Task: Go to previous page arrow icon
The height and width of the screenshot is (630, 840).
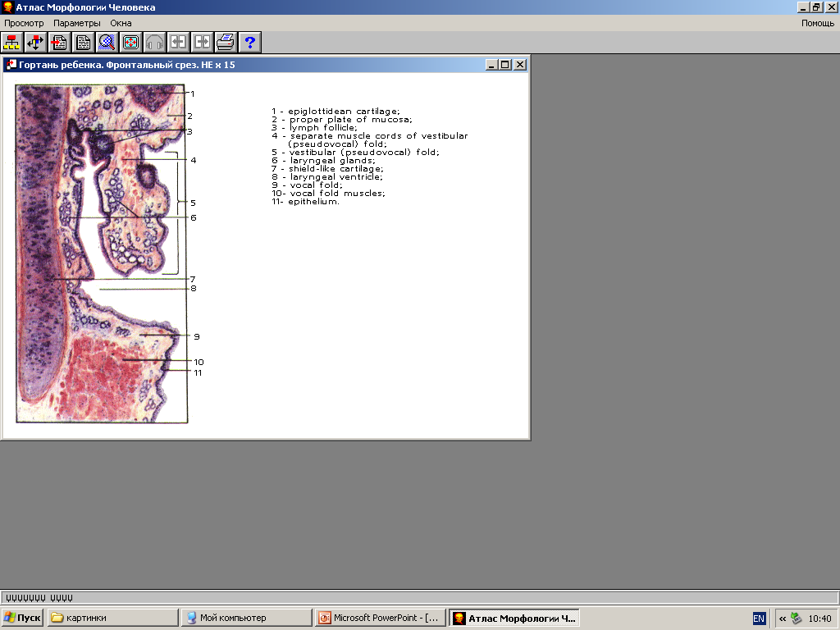Action: point(178,43)
